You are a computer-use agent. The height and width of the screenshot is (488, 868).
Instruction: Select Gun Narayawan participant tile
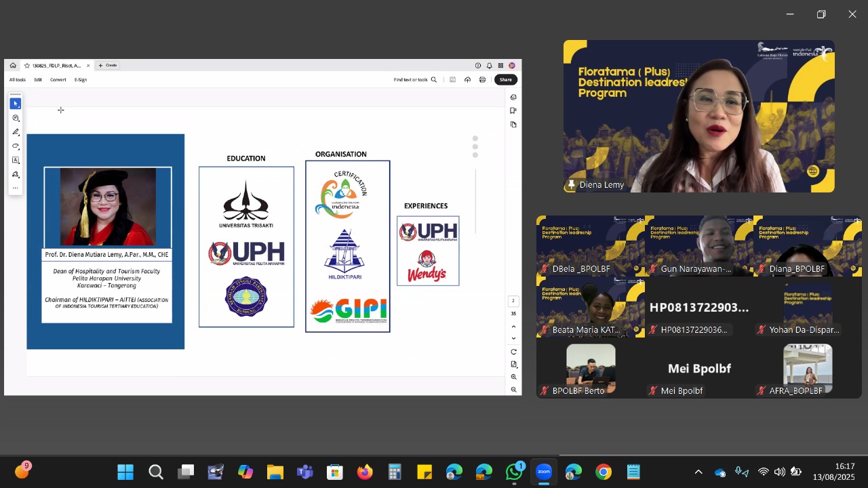pos(699,246)
